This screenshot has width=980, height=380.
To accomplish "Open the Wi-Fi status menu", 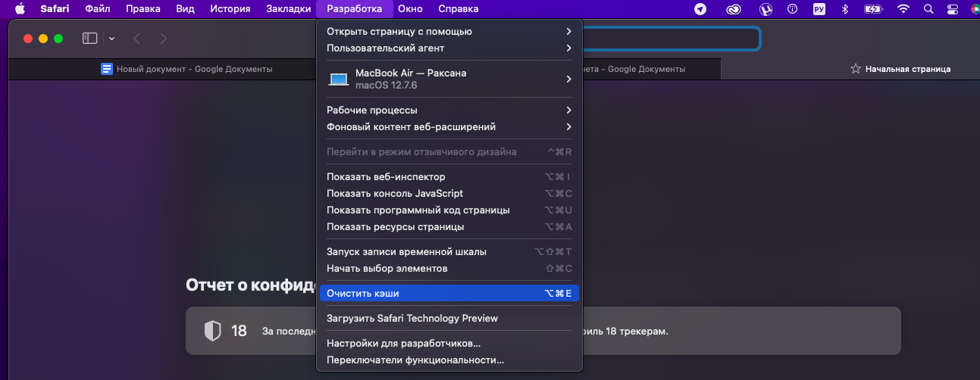I will coord(903,9).
